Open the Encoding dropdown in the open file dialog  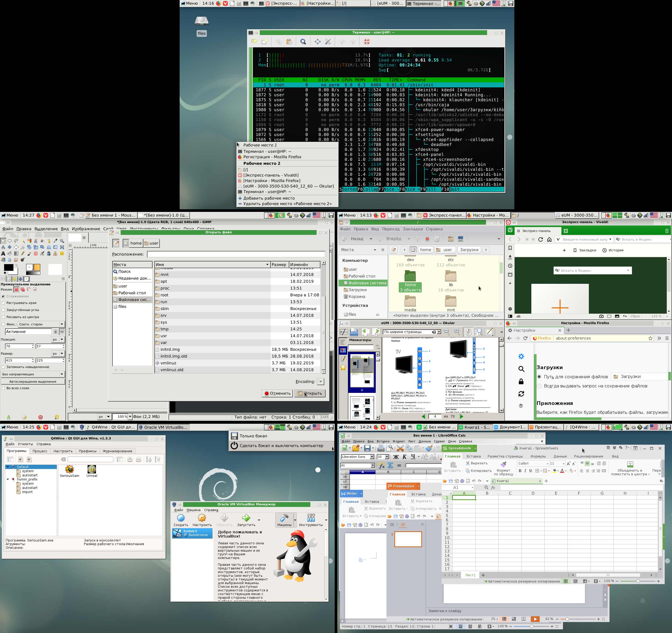(x=321, y=381)
